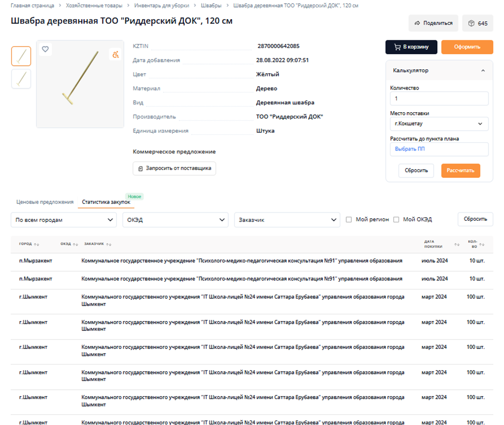
Task: Add product with В корзину button
Action: tap(411, 47)
